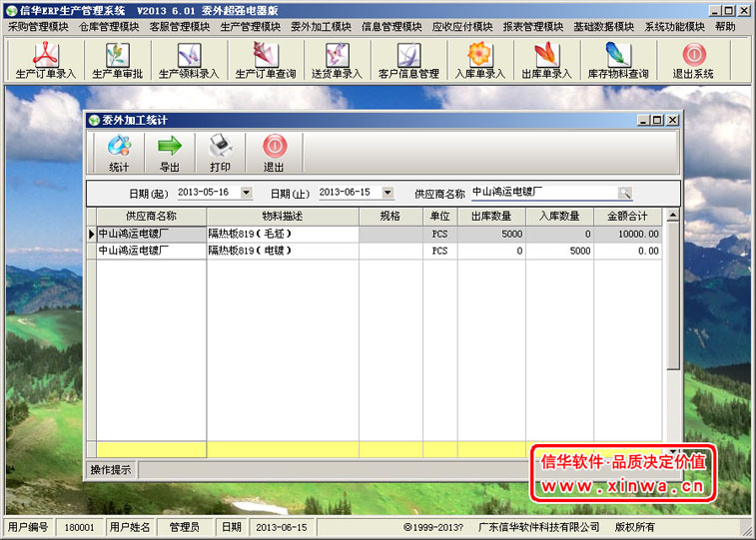Click 供应商名称 column header
Image resolution: width=756 pixels, height=540 pixels.
coord(152,217)
